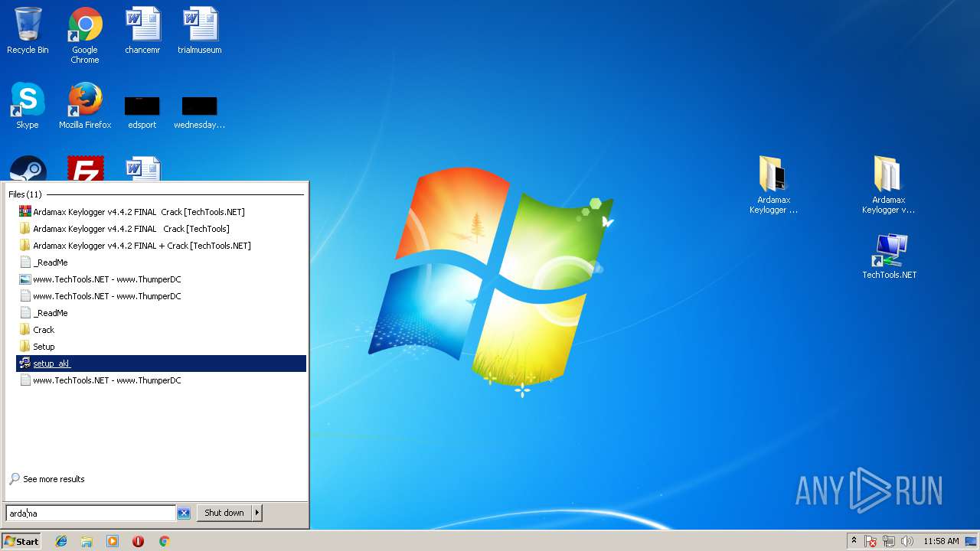Open Chrome from the taskbar
Image resolution: width=980 pixels, height=551 pixels.
[164, 541]
